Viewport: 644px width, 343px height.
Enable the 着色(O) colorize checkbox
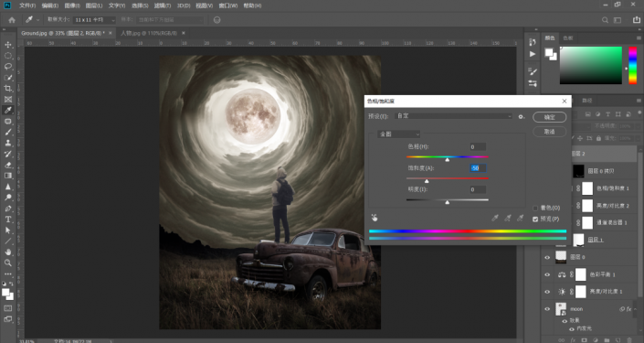click(x=535, y=208)
